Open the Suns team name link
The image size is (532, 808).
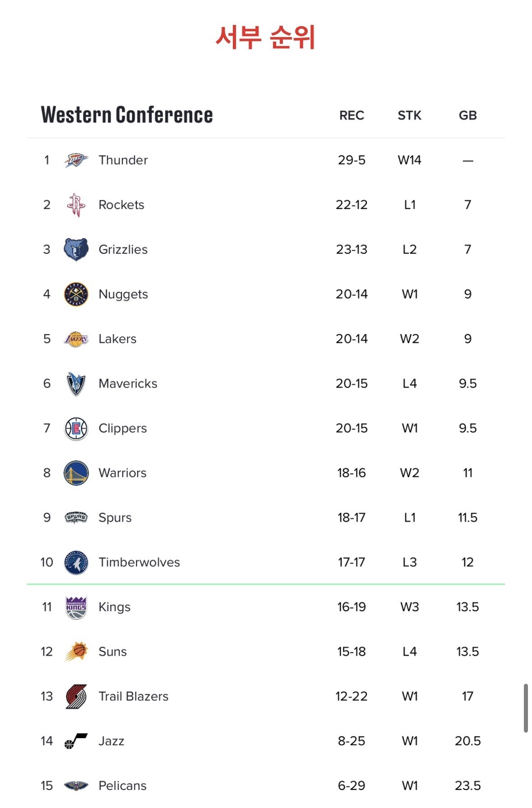coord(113,652)
